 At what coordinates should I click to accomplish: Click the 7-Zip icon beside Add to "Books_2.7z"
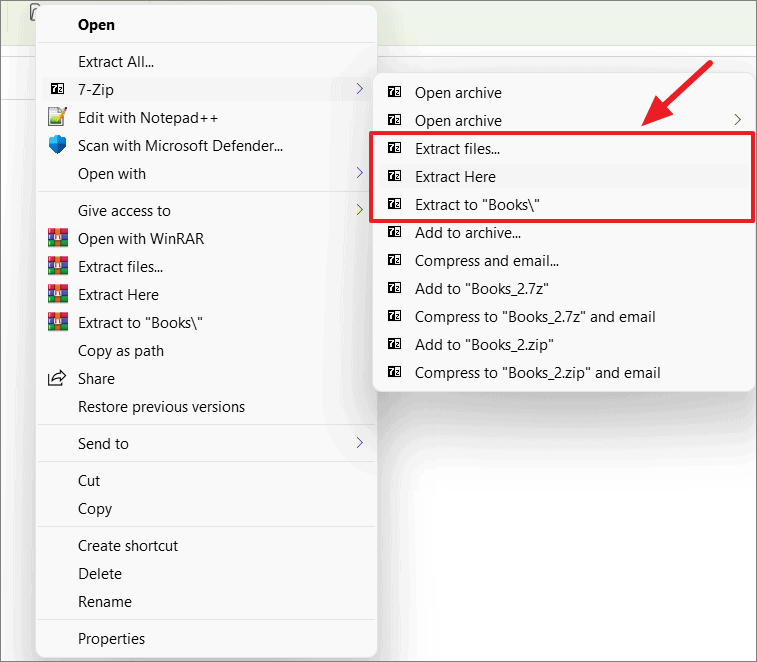394,288
